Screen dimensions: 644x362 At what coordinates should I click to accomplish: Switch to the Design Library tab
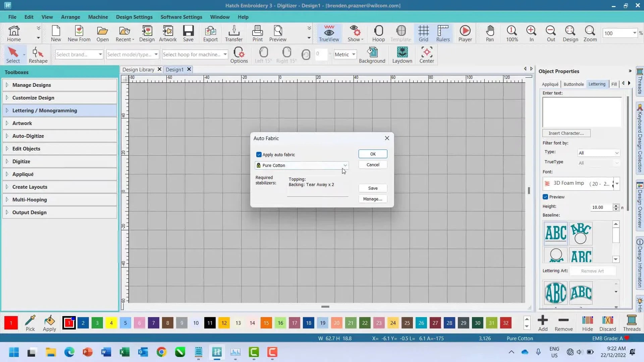click(138, 69)
